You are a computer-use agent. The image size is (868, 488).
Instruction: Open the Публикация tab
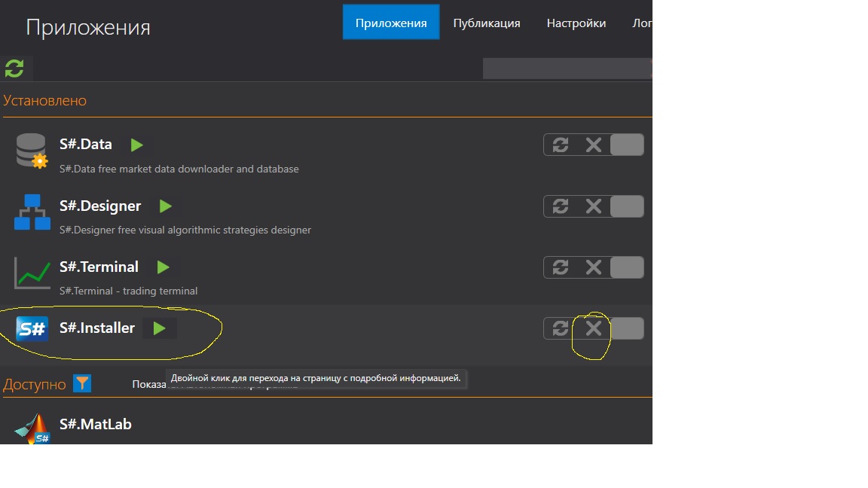pyautogui.click(x=487, y=23)
